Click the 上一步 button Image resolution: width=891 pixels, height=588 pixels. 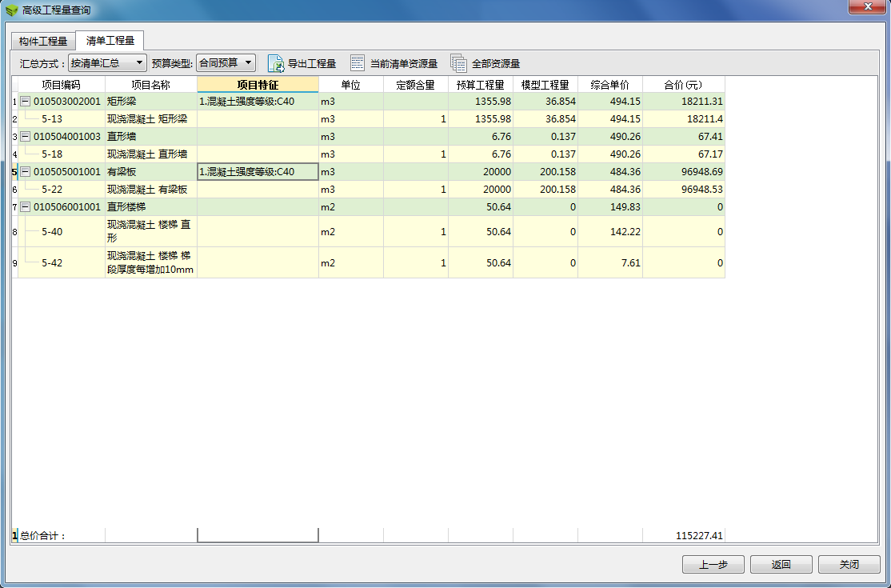[x=713, y=564]
